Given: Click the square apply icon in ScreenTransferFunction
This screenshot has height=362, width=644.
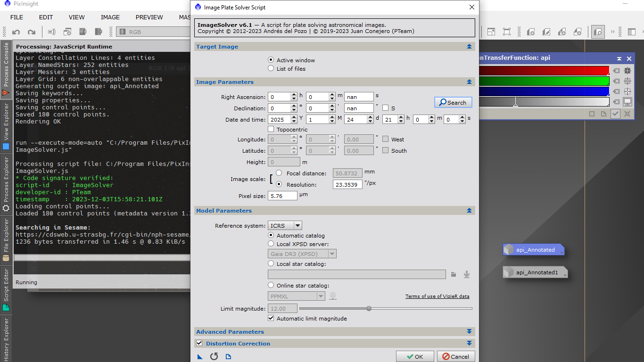Looking at the screenshot, I should [592, 114].
